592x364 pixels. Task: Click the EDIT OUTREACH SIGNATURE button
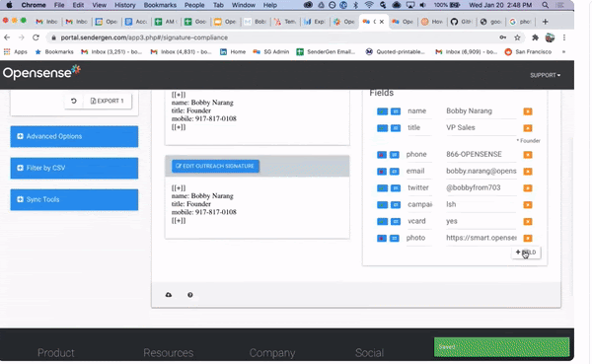[215, 166]
